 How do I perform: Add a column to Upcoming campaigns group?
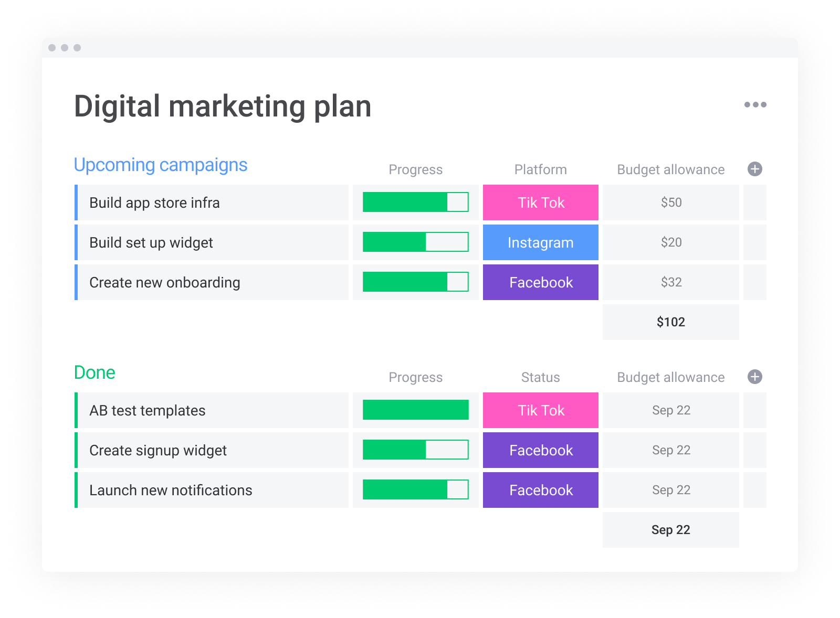[755, 169]
